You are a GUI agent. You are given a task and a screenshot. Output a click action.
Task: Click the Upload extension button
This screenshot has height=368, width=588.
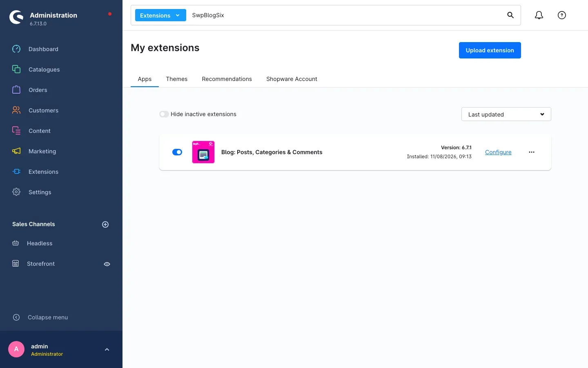pyautogui.click(x=490, y=50)
